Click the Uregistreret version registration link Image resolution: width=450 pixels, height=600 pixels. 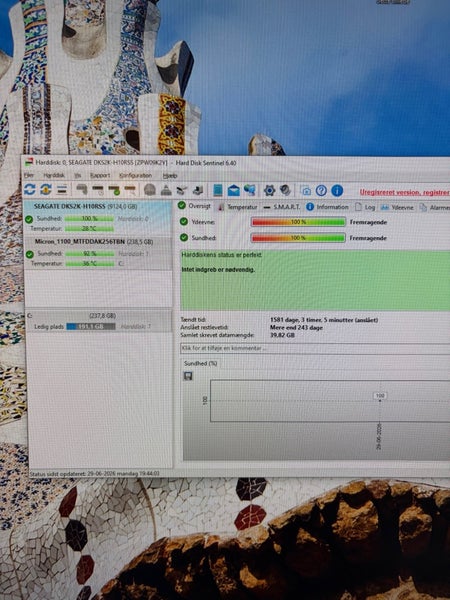coord(405,192)
